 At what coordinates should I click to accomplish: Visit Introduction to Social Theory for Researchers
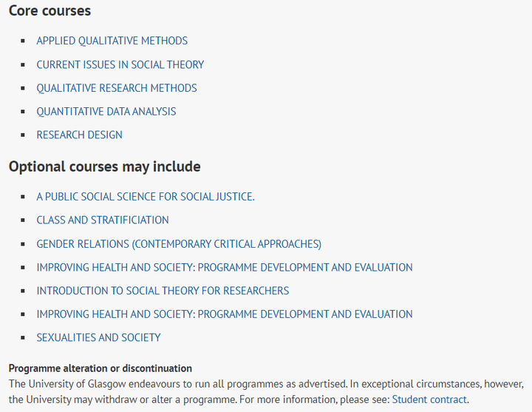[x=163, y=291]
